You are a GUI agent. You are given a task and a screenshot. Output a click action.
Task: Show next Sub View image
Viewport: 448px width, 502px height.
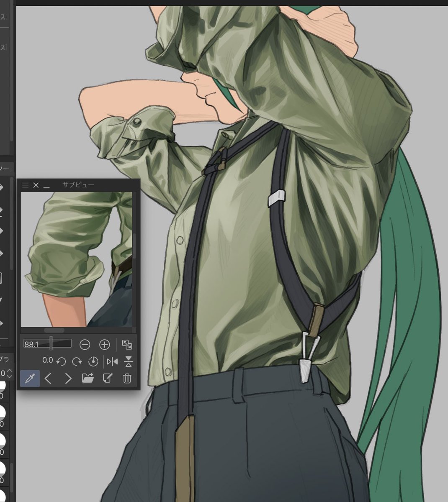[68, 379]
